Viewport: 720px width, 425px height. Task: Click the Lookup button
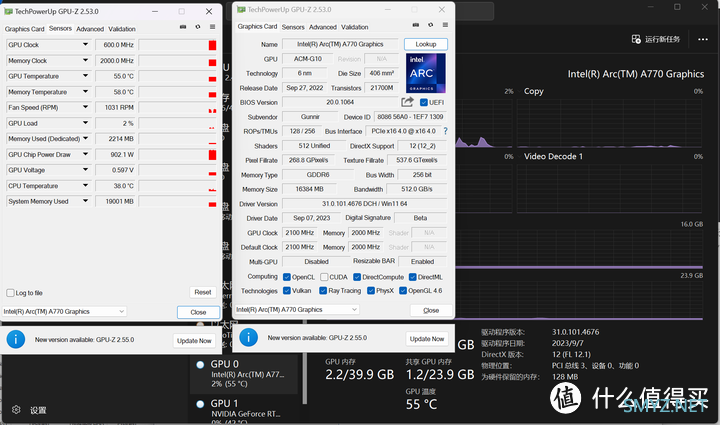[x=426, y=44]
